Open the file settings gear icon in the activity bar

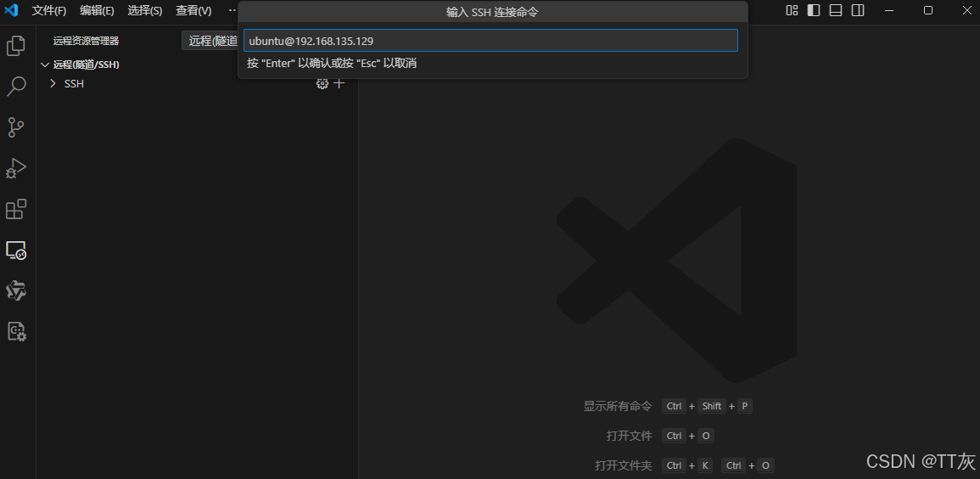click(x=15, y=331)
